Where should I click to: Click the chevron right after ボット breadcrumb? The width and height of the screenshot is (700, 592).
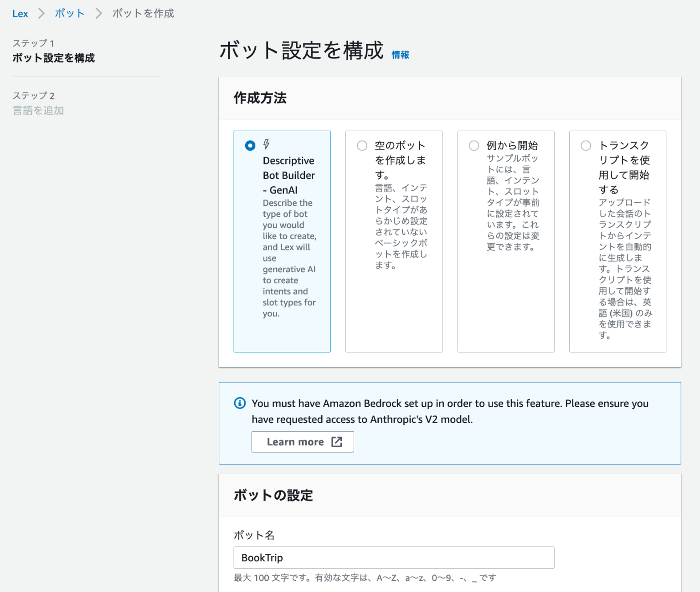(x=98, y=14)
